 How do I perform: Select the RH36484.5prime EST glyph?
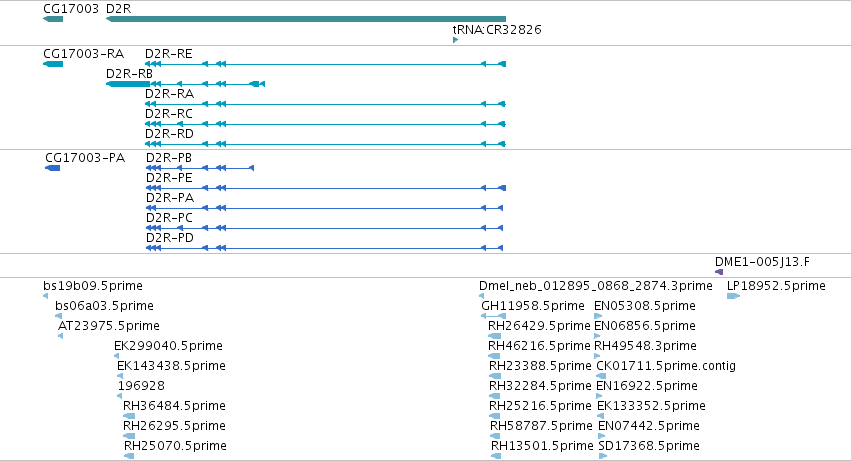[x=129, y=416]
